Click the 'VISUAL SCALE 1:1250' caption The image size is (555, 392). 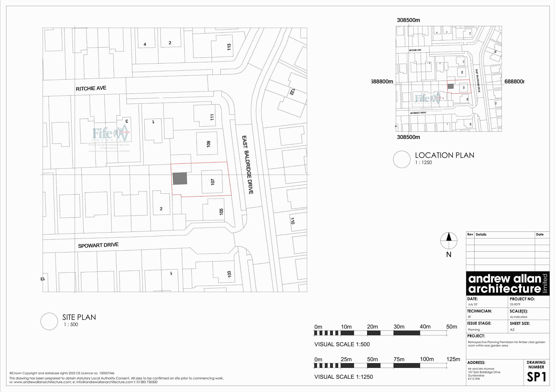coord(343,377)
